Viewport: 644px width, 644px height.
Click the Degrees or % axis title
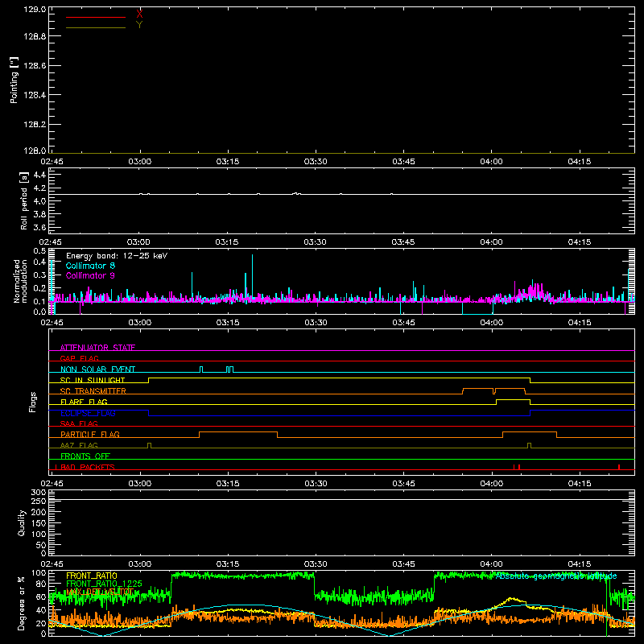point(22,603)
